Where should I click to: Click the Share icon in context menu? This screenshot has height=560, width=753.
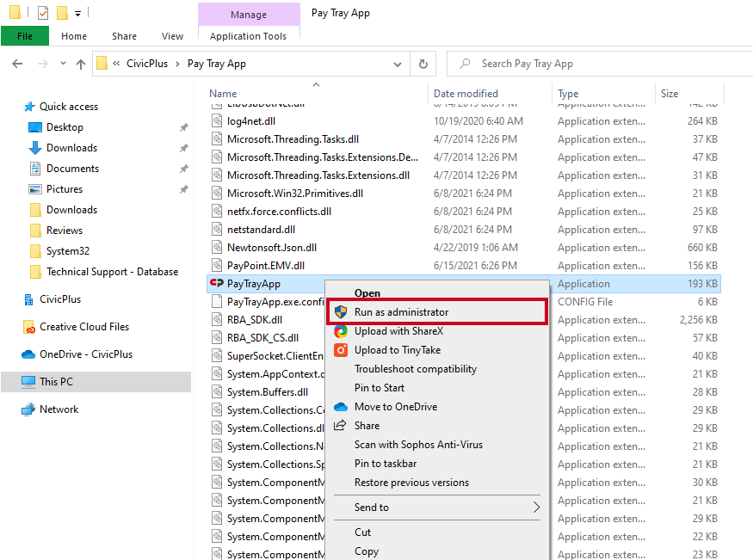tap(340, 425)
